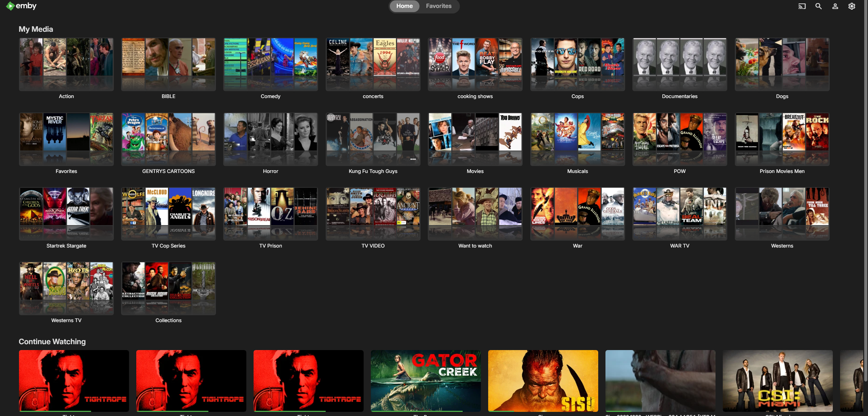Switch to the Favorites tab
The height and width of the screenshot is (416, 868).
438,6
